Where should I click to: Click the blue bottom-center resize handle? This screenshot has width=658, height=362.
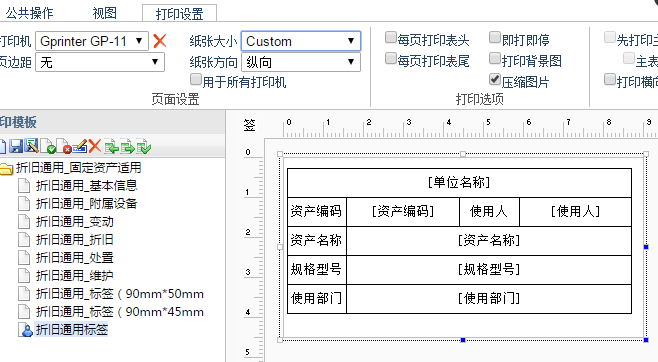463,340
